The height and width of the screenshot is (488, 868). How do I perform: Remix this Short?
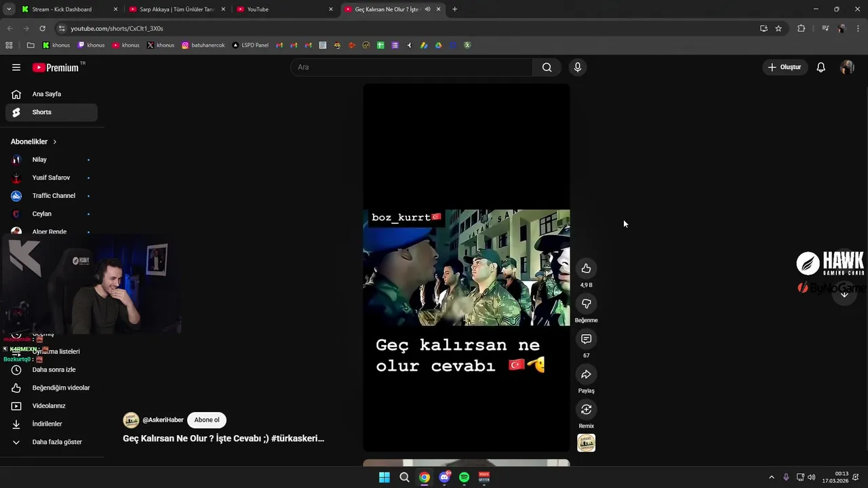click(x=587, y=409)
